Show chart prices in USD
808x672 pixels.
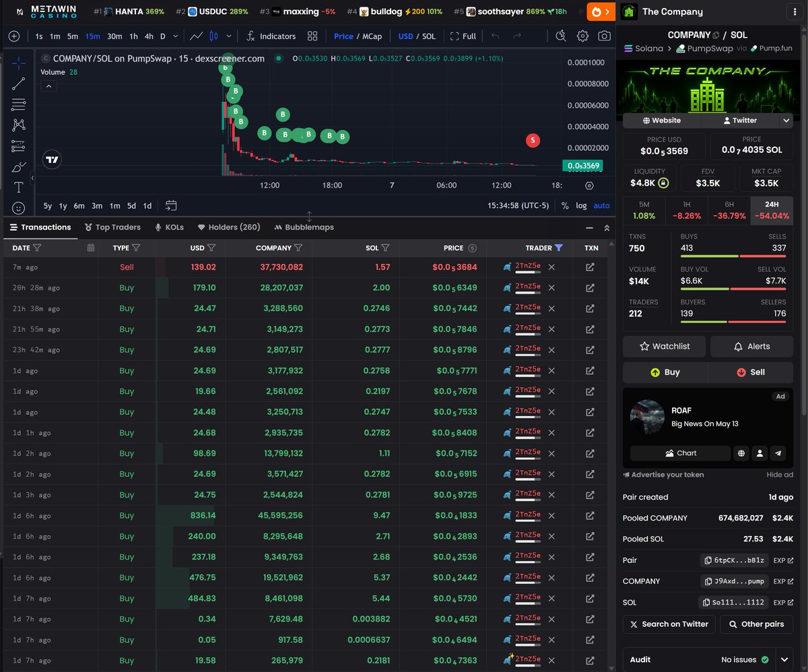(405, 36)
